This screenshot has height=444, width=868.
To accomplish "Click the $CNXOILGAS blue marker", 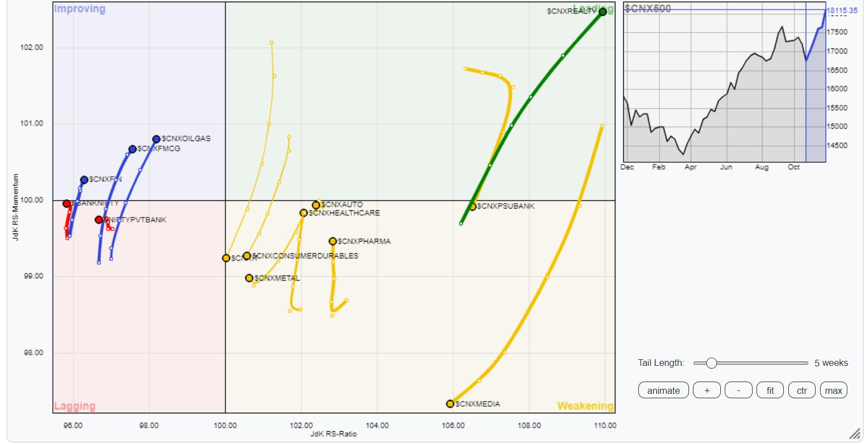I will point(157,139).
